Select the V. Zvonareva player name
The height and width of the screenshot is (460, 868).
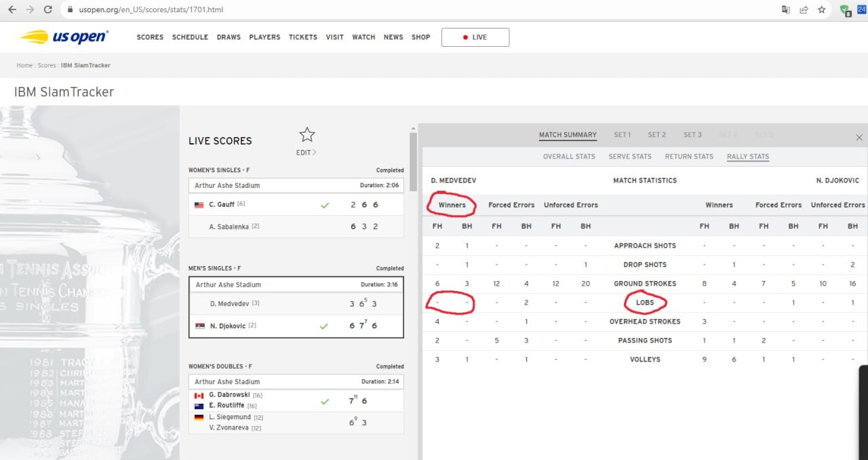point(230,428)
